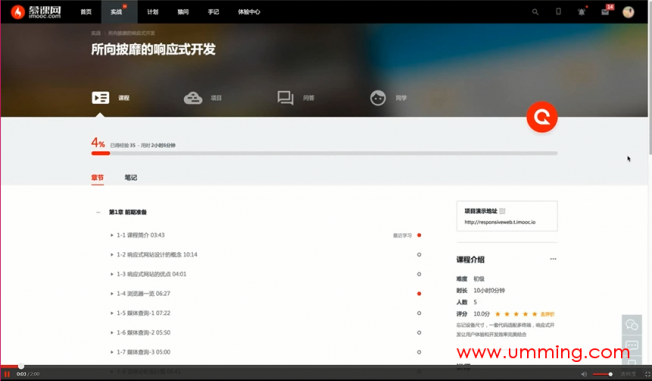This screenshot has width=652, height=381.
Task: Open the video clarity quality selector
Action: 628,374
